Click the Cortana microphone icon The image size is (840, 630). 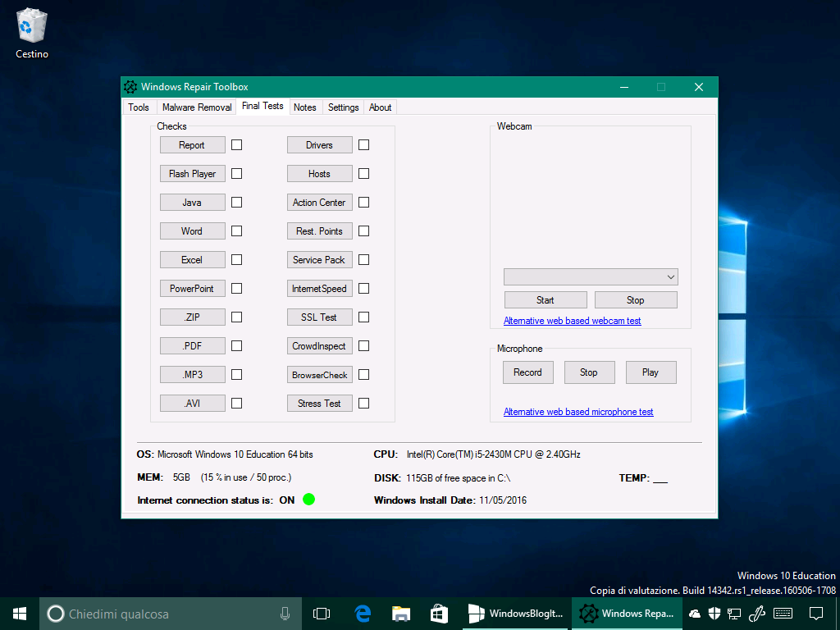tap(285, 614)
